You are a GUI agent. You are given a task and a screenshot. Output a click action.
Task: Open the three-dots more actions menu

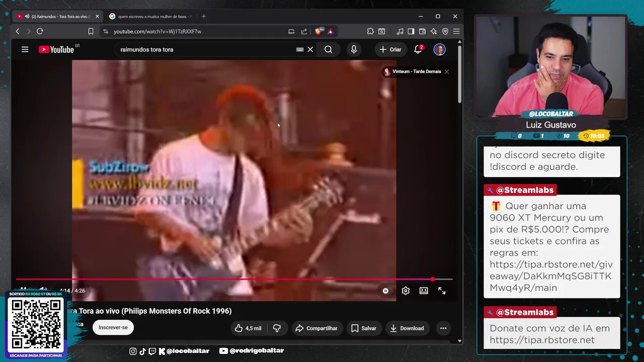point(443,328)
